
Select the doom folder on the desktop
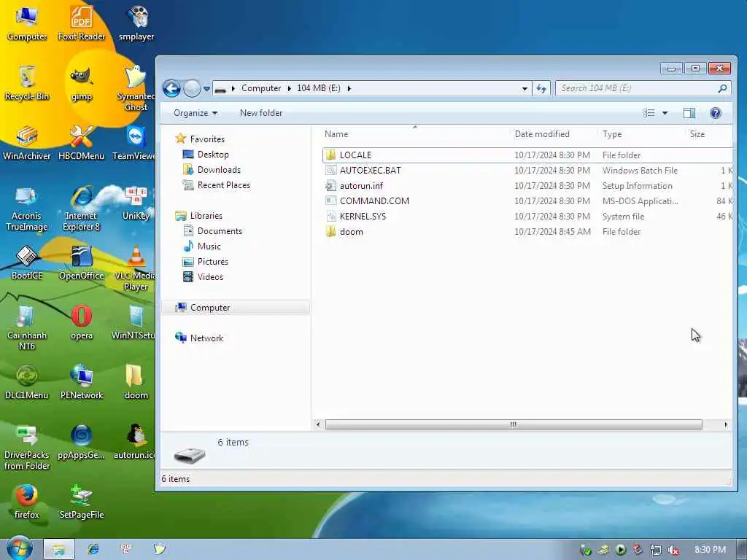click(136, 383)
